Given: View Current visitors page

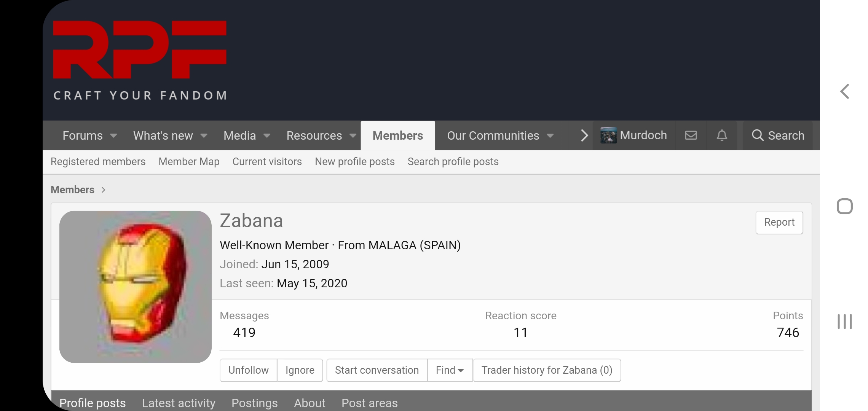Looking at the screenshot, I should tap(267, 162).
